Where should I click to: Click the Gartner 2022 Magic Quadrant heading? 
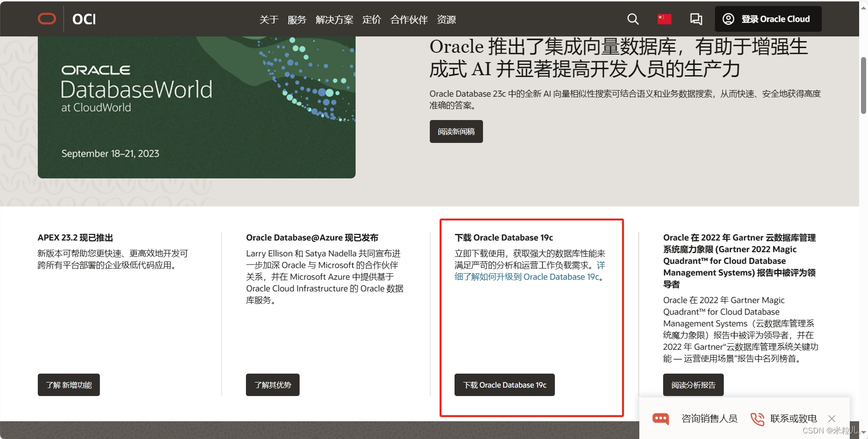[740, 261]
